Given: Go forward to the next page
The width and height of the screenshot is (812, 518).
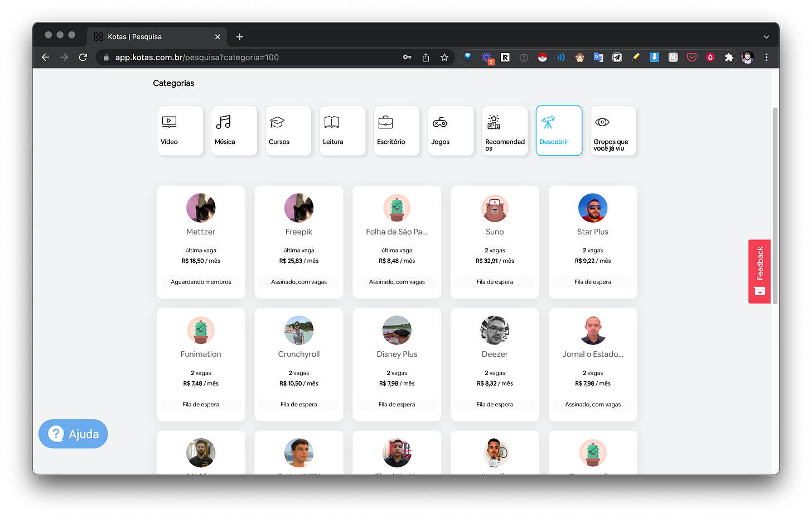Looking at the screenshot, I should click(x=64, y=57).
